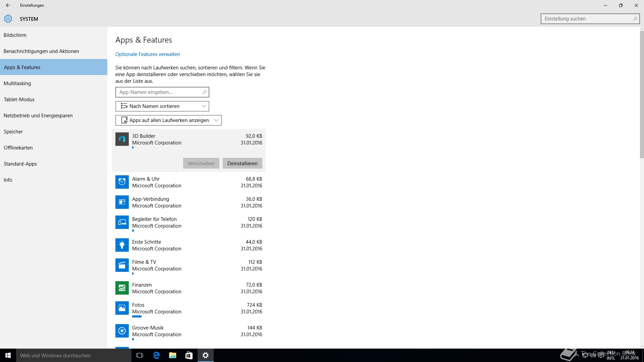Viewport: 644px width, 362px height.
Task: Click the App-Verbindung app icon
Action: pyautogui.click(x=122, y=202)
